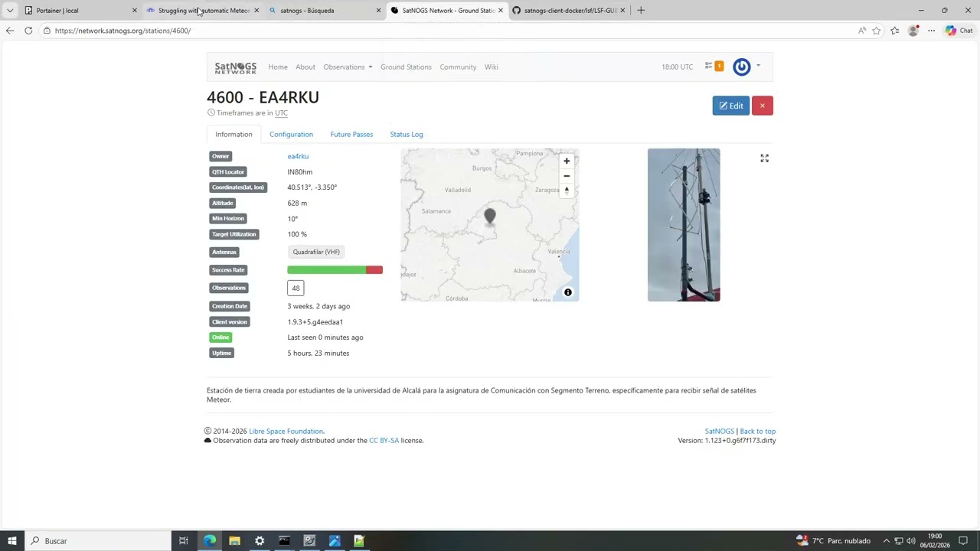Open the About page
The image size is (980, 551).
[305, 67]
